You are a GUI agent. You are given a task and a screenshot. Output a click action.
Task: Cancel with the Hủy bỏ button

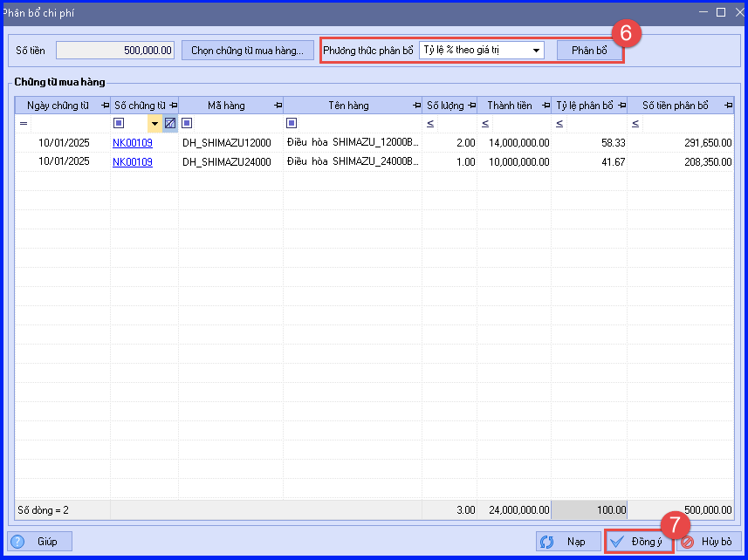pos(709,542)
